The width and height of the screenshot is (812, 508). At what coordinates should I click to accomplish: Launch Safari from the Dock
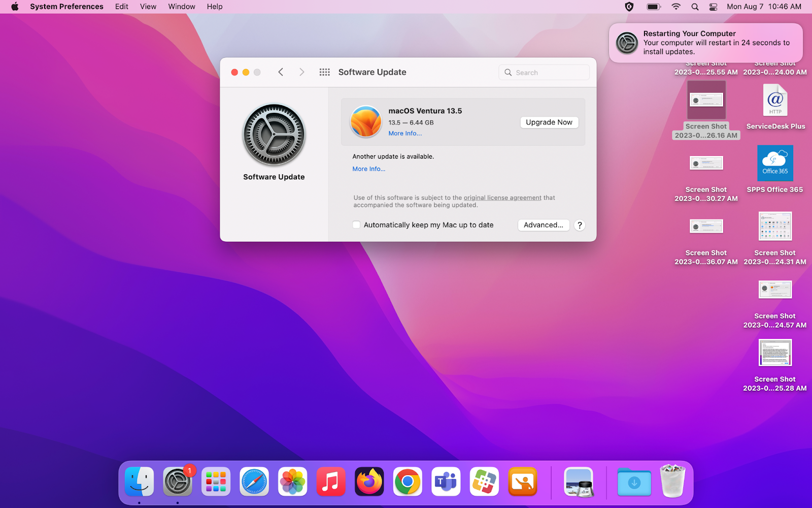254,482
